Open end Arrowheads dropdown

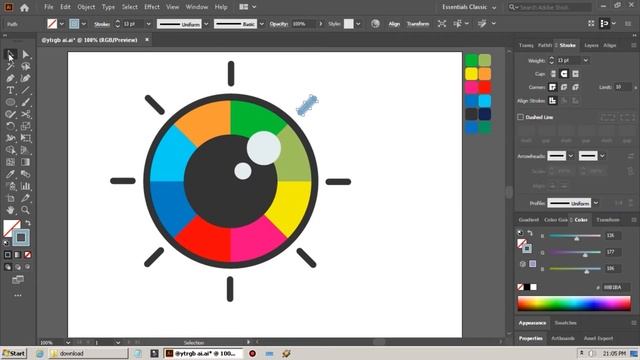click(602, 156)
